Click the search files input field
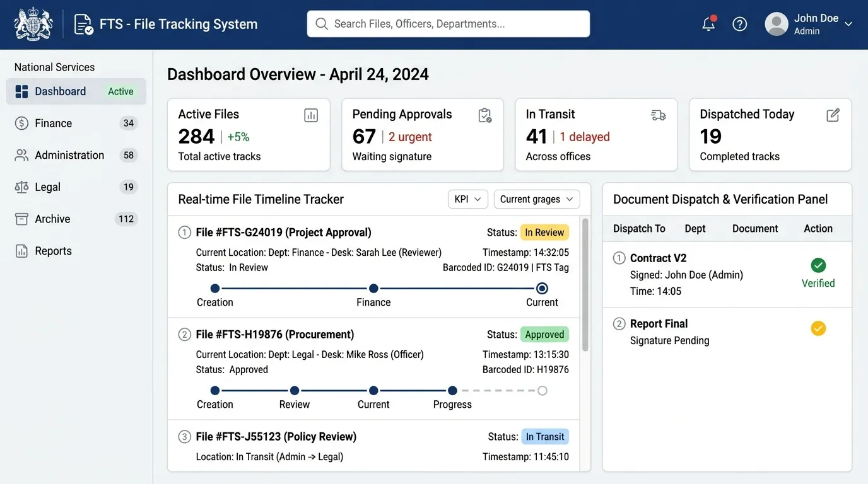Screen dimensions: 868x484 point(449,24)
